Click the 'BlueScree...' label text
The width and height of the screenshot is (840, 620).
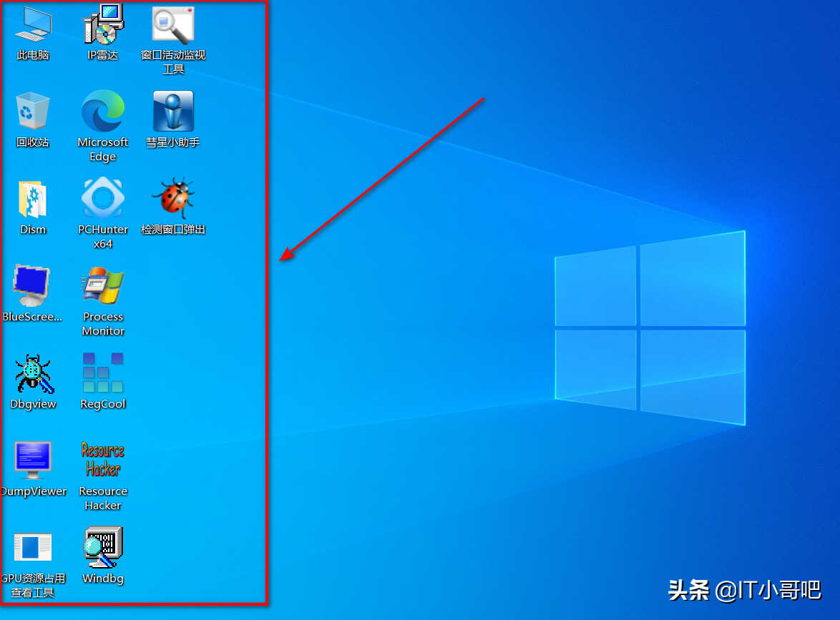click(32, 316)
